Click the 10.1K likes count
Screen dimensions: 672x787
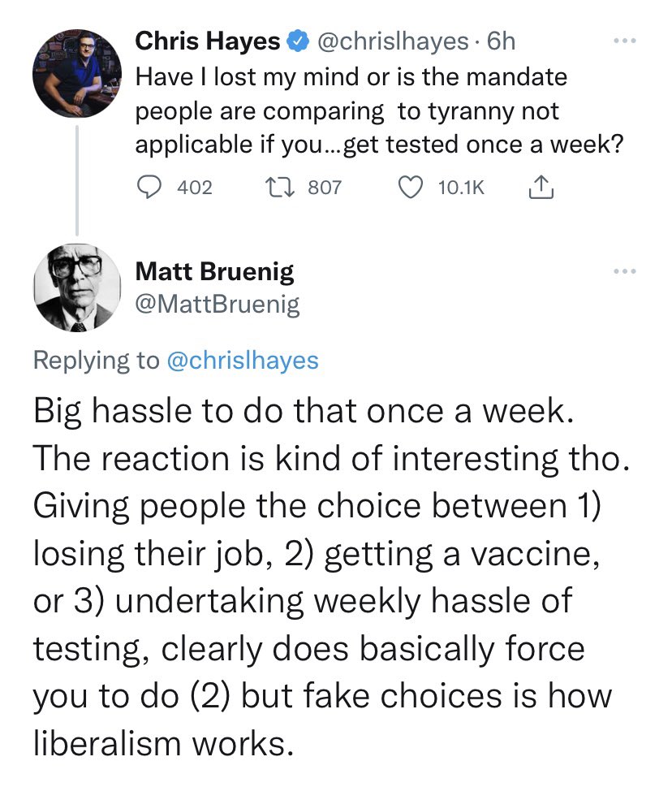tap(461, 188)
